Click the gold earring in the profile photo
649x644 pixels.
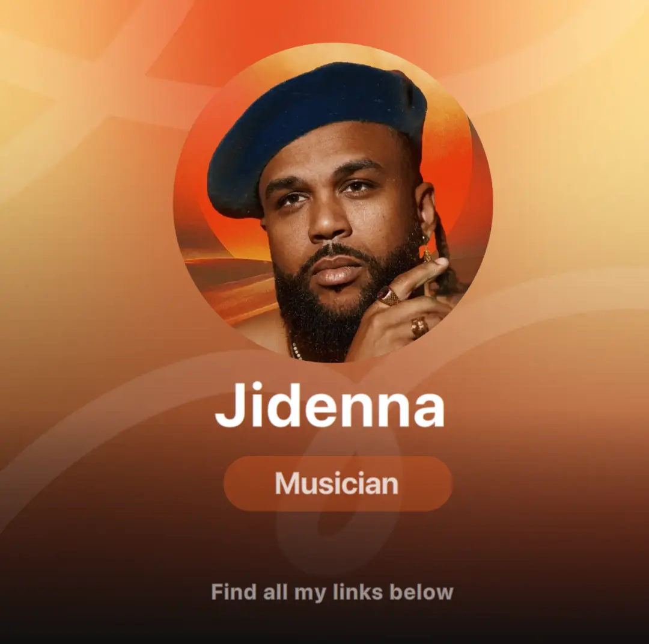coord(426,249)
